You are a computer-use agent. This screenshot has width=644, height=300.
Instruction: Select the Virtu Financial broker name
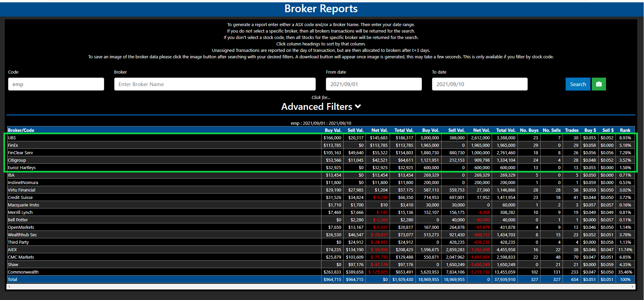[x=21, y=190]
